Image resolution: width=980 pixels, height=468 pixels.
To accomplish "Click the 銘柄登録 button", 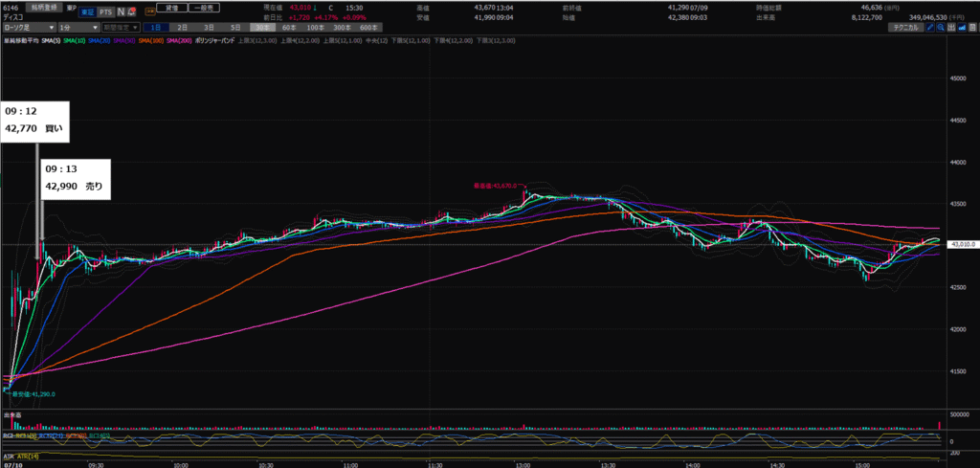I will [x=44, y=7].
